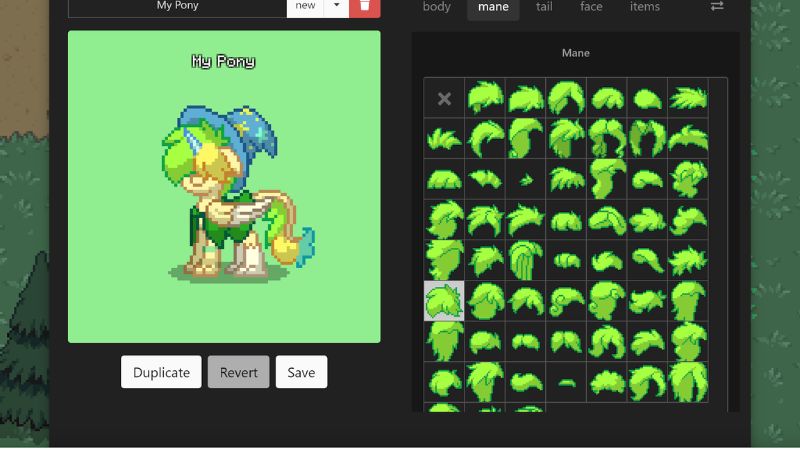The image size is (800, 450).
Task: Save the pony with the Save button
Action: pos(301,372)
